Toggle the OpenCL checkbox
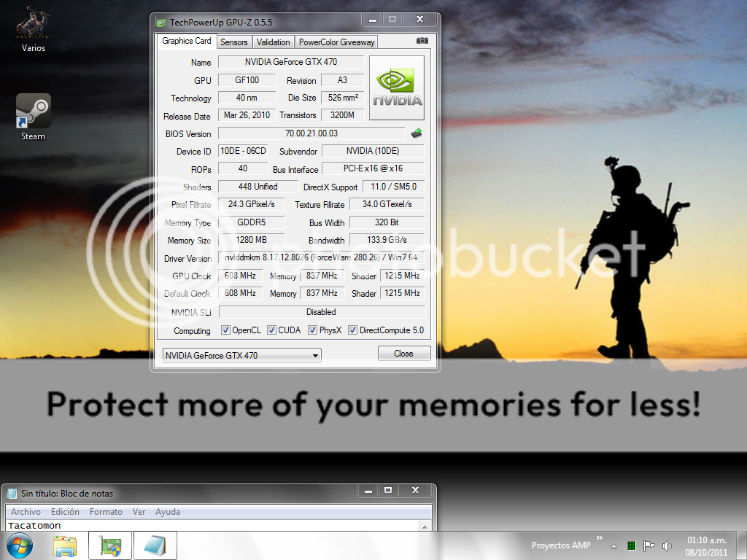Viewport: 747px width, 560px height. (x=225, y=330)
